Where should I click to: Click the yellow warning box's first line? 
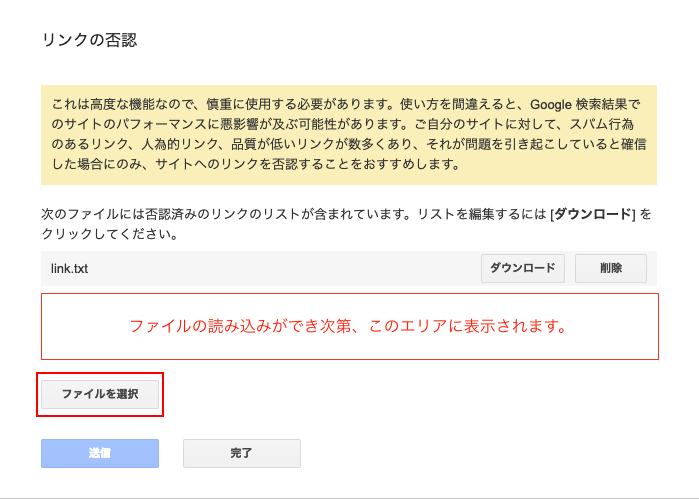pyautogui.click(x=346, y=104)
